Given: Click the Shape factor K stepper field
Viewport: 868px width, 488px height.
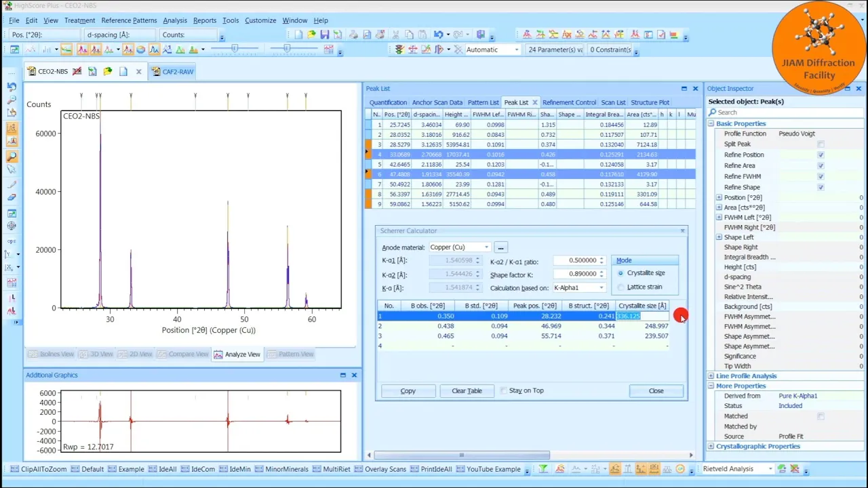Looking at the screenshot, I should pyautogui.click(x=579, y=274).
